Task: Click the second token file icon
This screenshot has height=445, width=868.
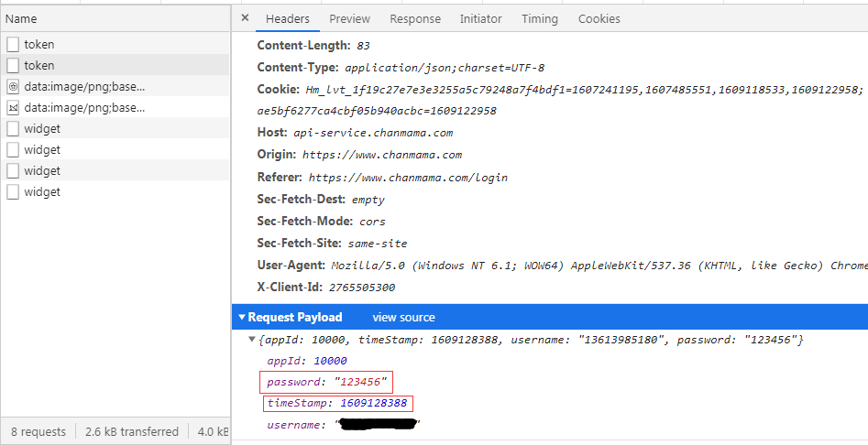Action: (x=13, y=65)
